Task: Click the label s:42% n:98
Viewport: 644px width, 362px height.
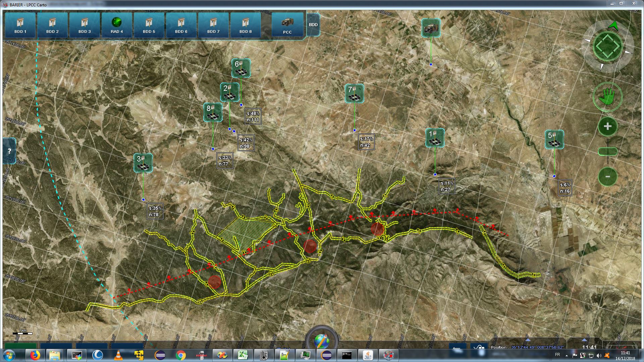Action: tap(246, 143)
